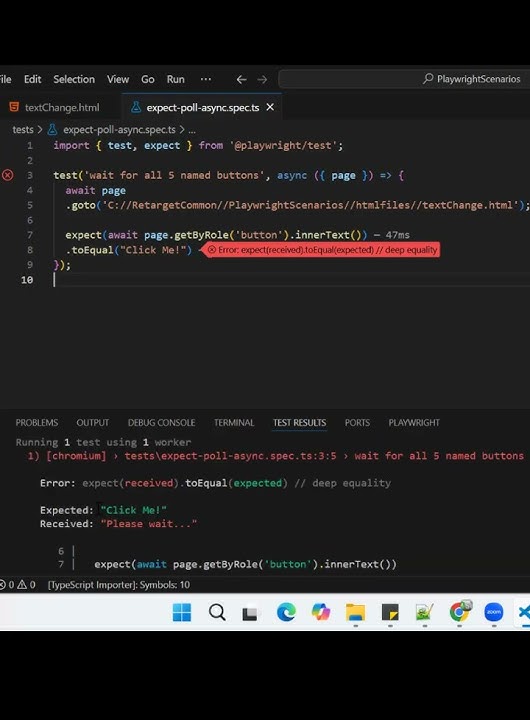
Task: Launch File Explorer from taskbar
Action: point(355,612)
